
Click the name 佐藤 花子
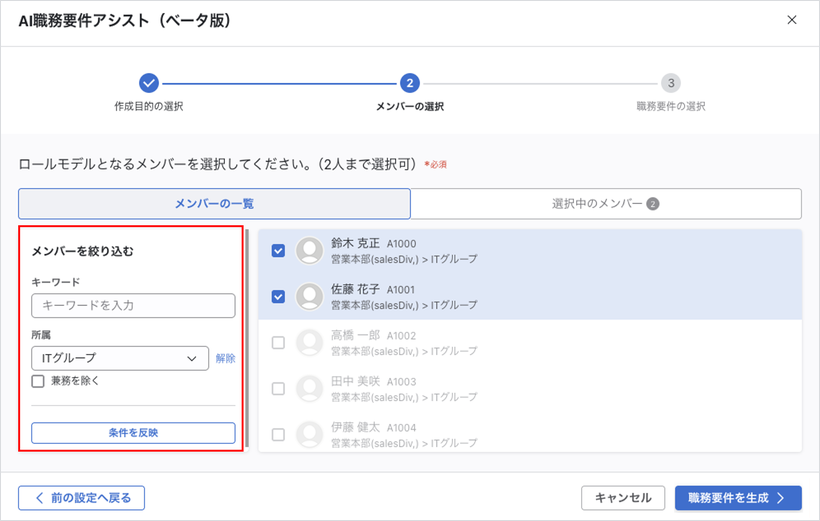[x=355, y=289]
